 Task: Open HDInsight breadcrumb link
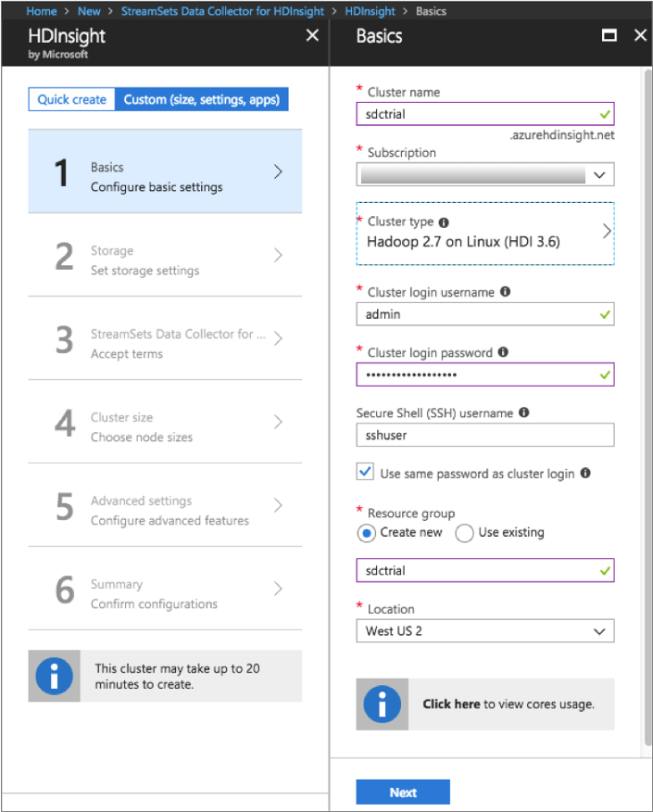point(370,11)
